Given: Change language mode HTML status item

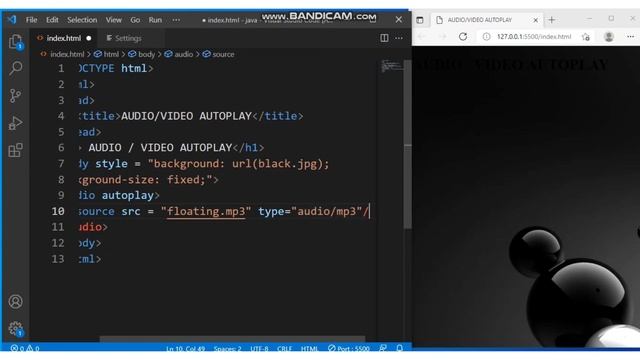Looking at the screenshot, I should (x=309, y=349).
